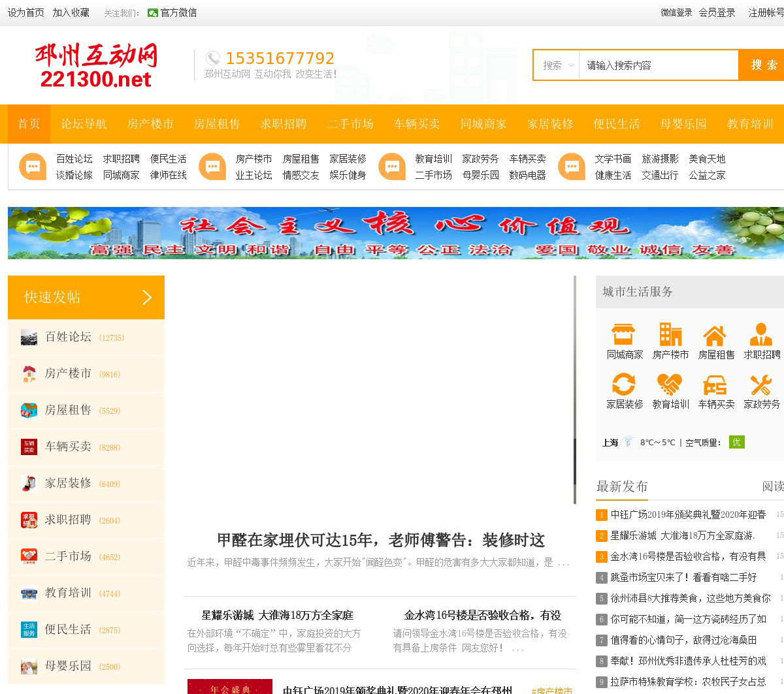The height and width of the screenshot is (694, 784).
Task: Click the 求职招聘 person icon
Action: 761,334
